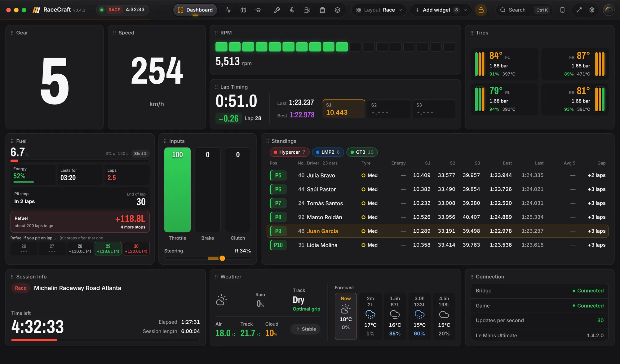
Task: Click the Search input field
Action: pos(524,10)
